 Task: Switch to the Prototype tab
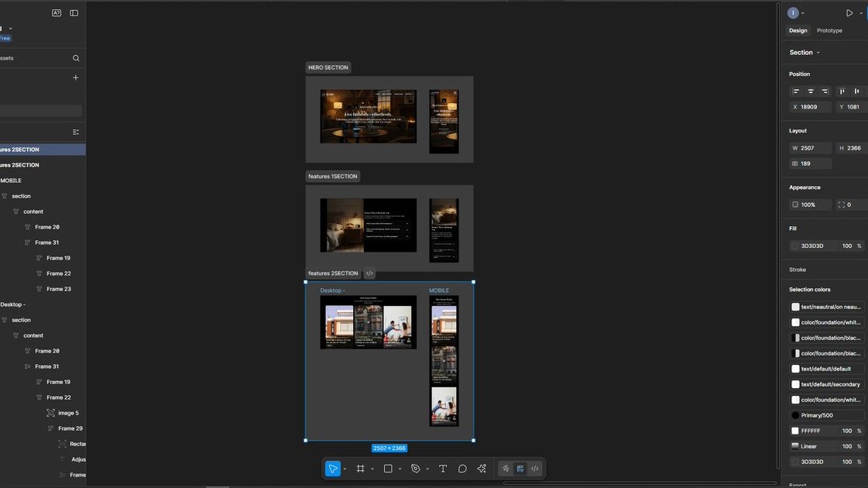tap(829, 30)
